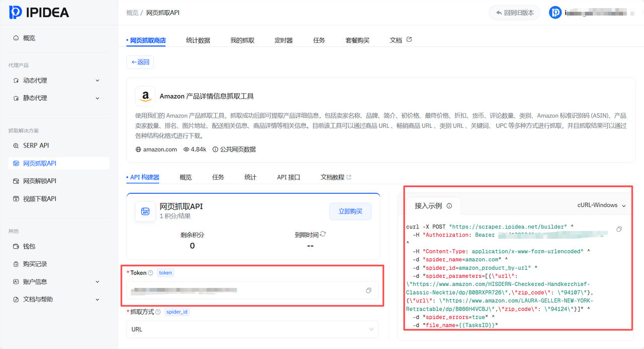Copy the curl code example
The width and height of the screenshot is (644, 349).
(619, 229)
